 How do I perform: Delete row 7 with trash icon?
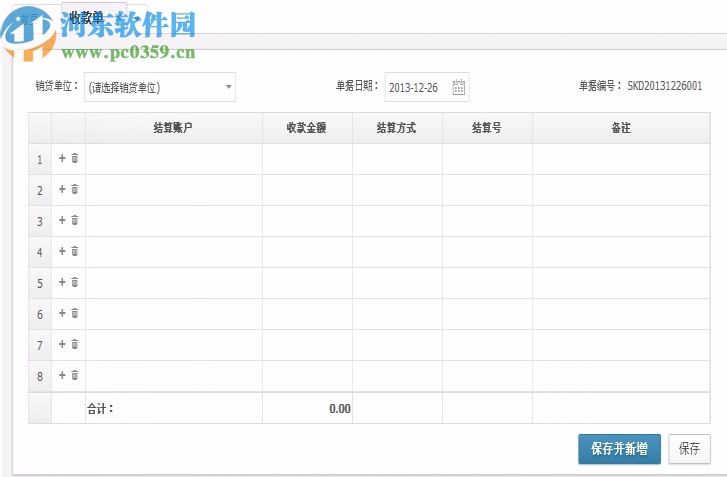[x=75, y=344]
